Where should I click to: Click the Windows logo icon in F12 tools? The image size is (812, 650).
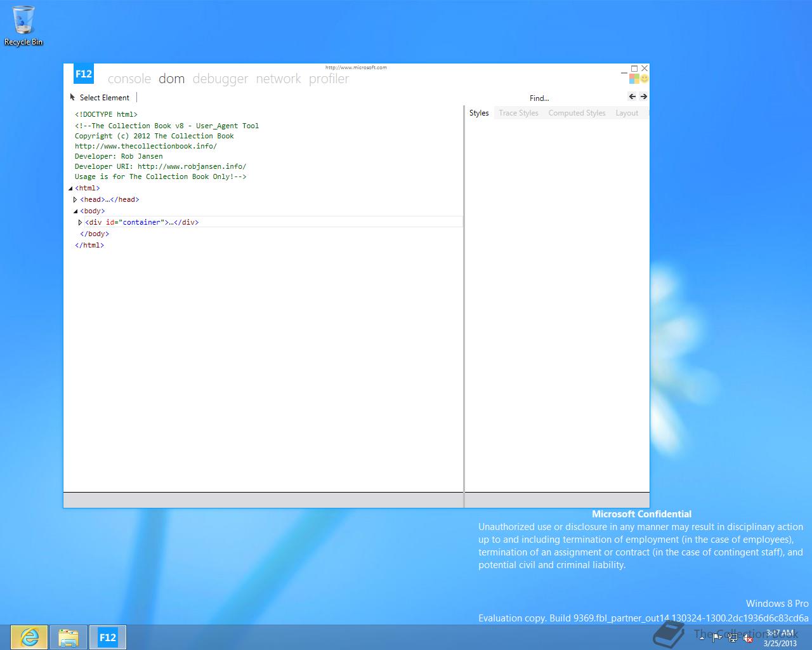tap(634, 79)
